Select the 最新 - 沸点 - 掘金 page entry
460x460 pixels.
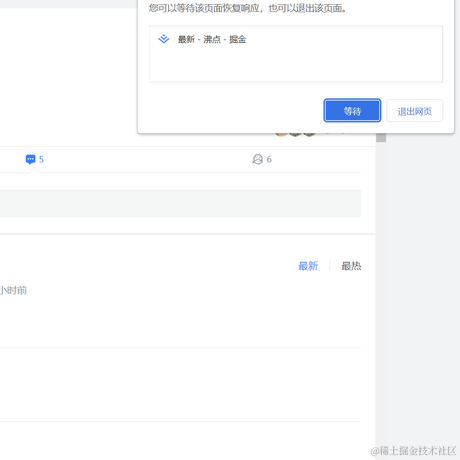coord(212,39)
